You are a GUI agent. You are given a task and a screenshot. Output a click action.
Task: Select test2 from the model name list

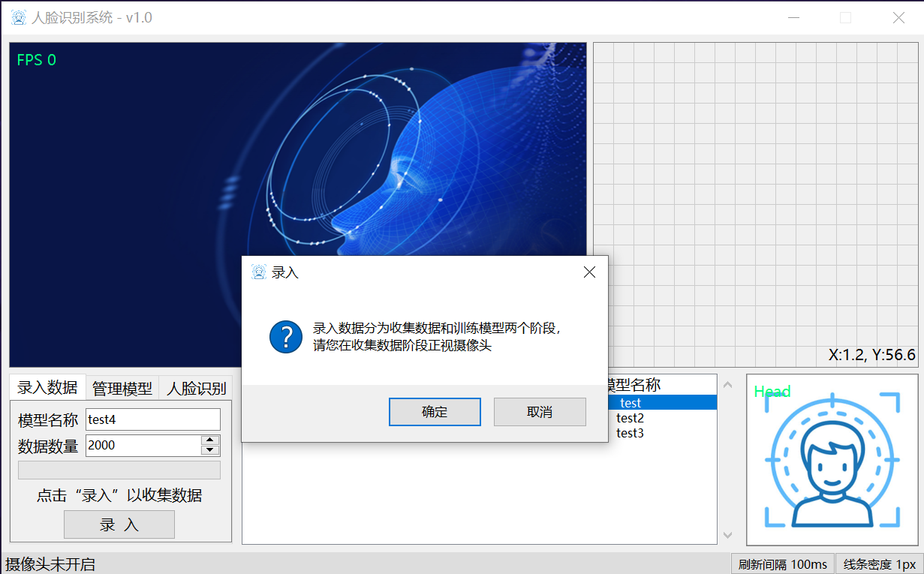(x=629, y=418)
